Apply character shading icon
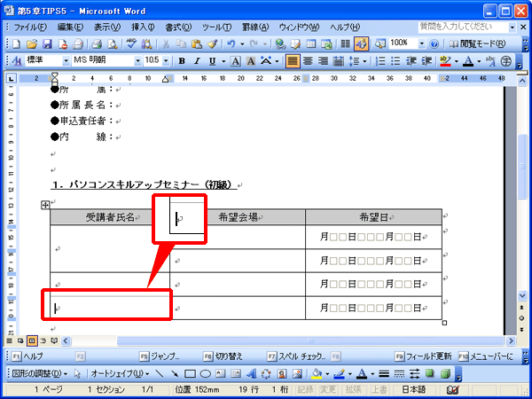Screen dimensions: 532x399 point(251,61)
